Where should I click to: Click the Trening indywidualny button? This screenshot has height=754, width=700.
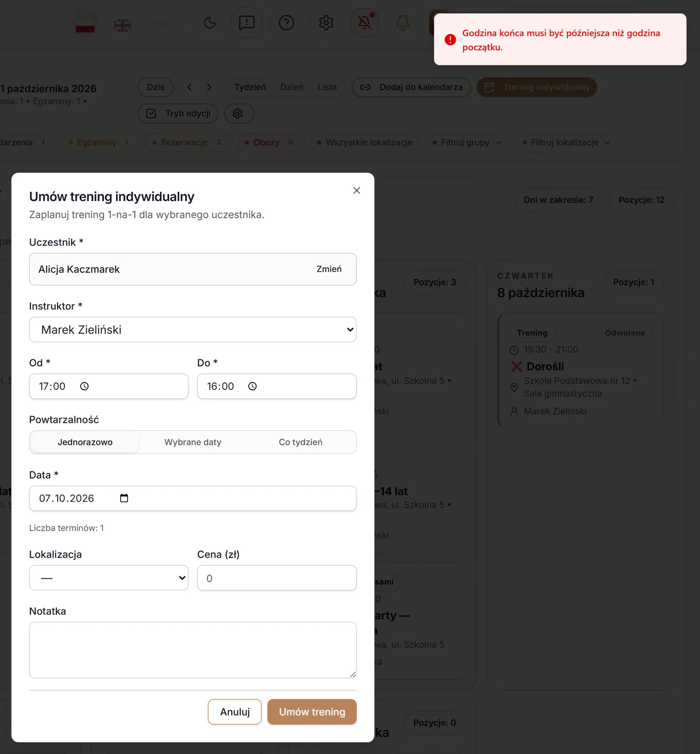point(537,87)
